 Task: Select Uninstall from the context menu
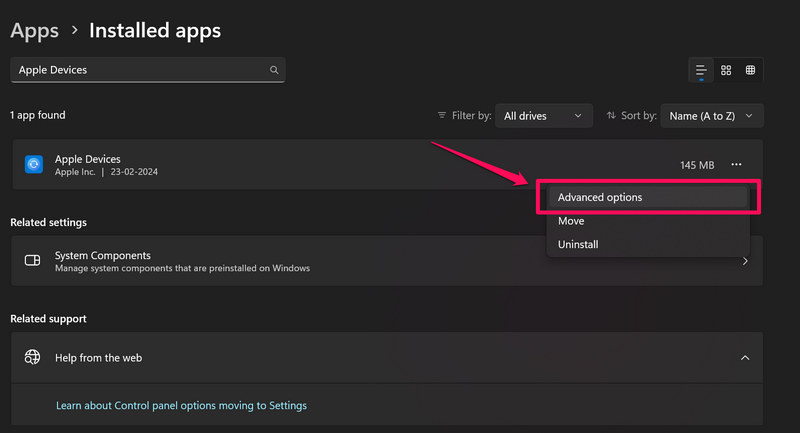tap(578, 244)
